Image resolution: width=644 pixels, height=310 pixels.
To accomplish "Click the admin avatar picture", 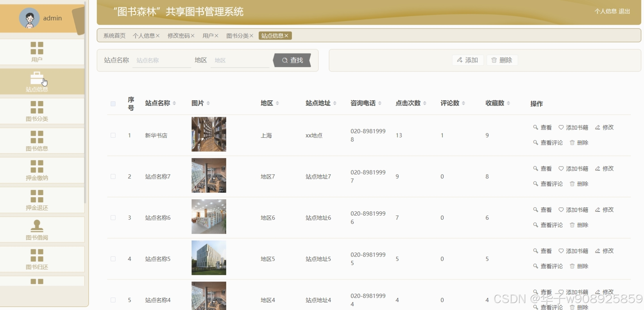I will [29, 18].
